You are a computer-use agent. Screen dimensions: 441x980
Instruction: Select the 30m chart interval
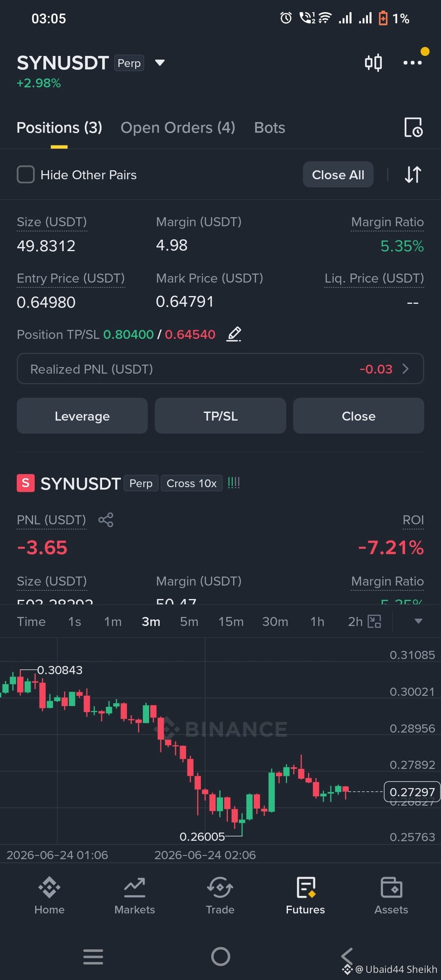(275, 621)
